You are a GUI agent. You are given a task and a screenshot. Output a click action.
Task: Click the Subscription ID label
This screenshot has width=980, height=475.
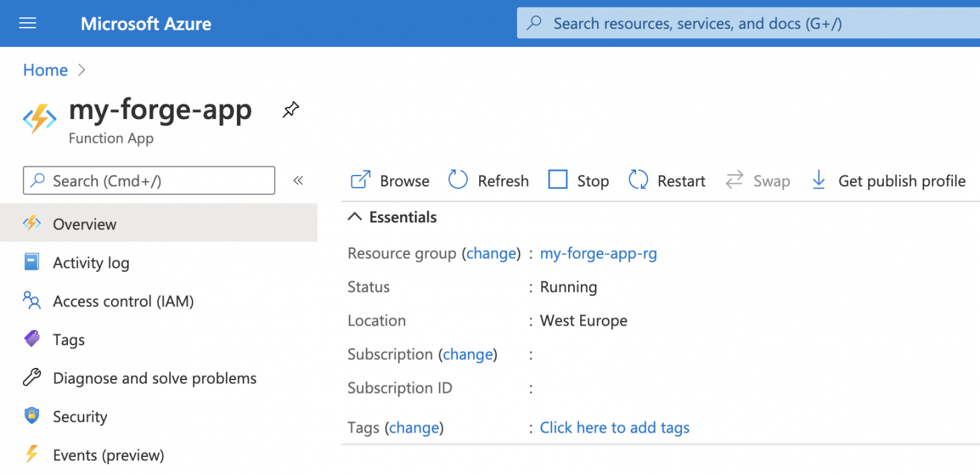coord(400,388)
